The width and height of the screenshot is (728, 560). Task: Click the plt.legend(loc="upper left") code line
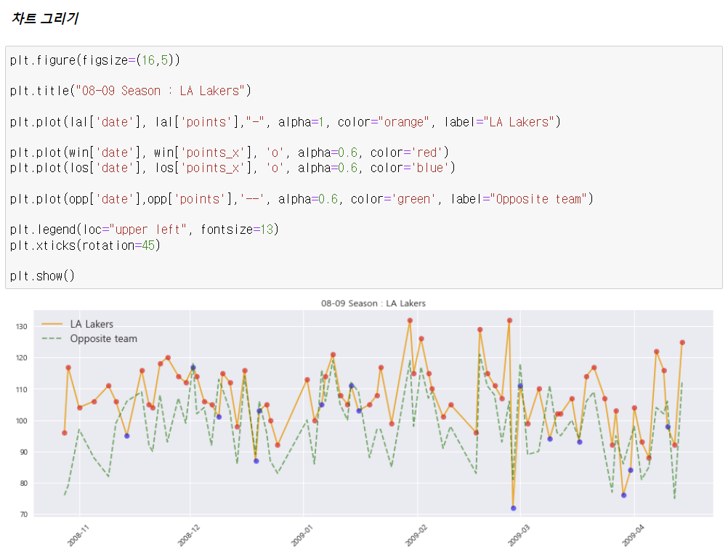[x=145, y=230]
